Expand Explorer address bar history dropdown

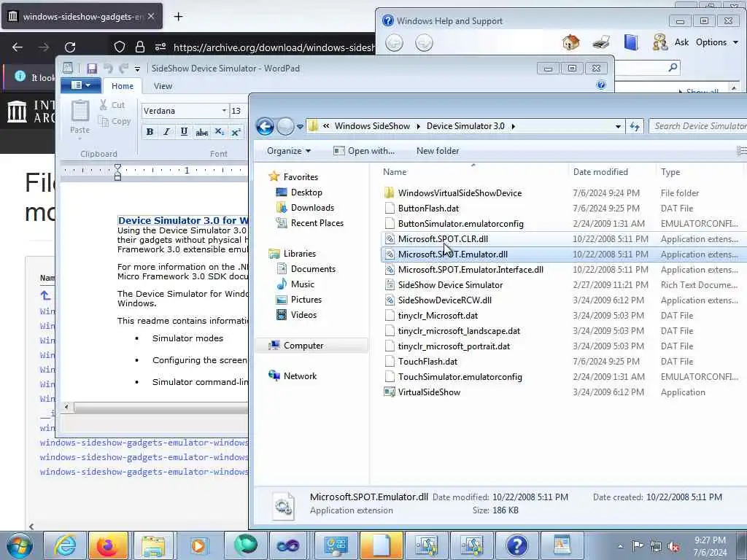coord(618,126)
